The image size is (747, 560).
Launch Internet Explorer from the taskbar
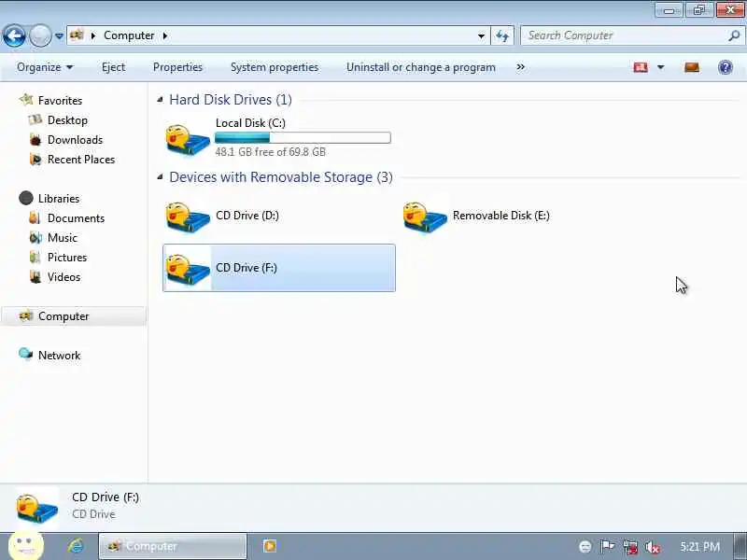coord(76,546)
